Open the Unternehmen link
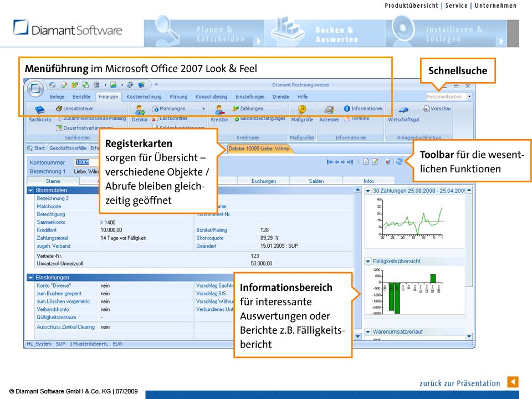Viewport: 532px width, 399px height. tap(495, 6)
